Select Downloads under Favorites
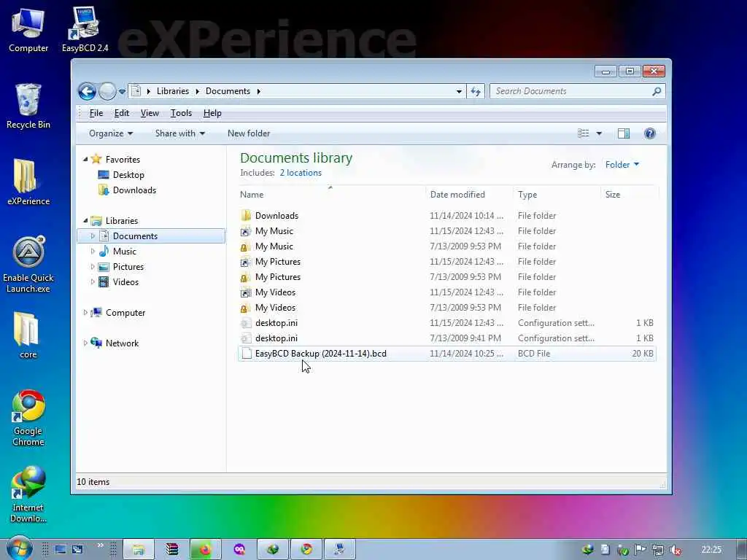747x560 pixels. pyautogui.click(x=134, y=190)
